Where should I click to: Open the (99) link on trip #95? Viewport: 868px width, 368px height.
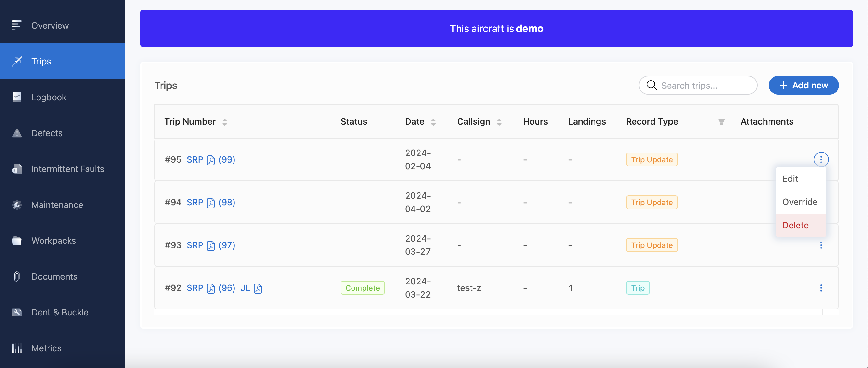[227, 159]
